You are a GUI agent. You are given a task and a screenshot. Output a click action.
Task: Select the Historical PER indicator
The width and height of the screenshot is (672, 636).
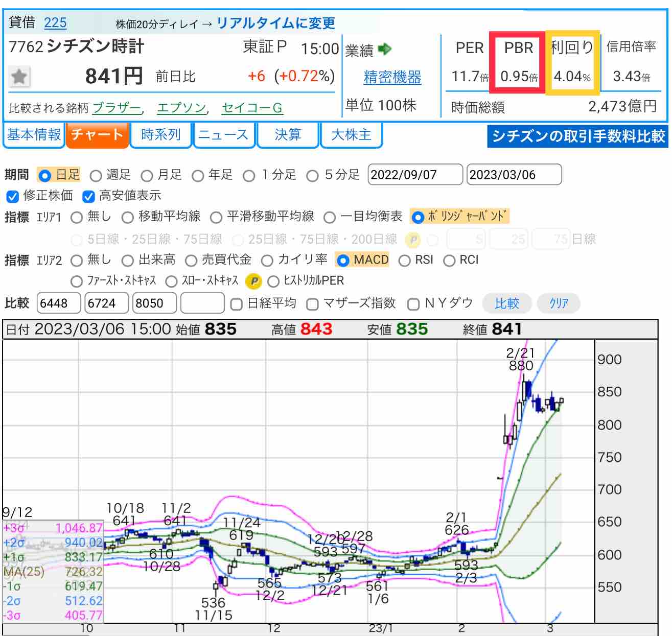[x=273, y=281]
